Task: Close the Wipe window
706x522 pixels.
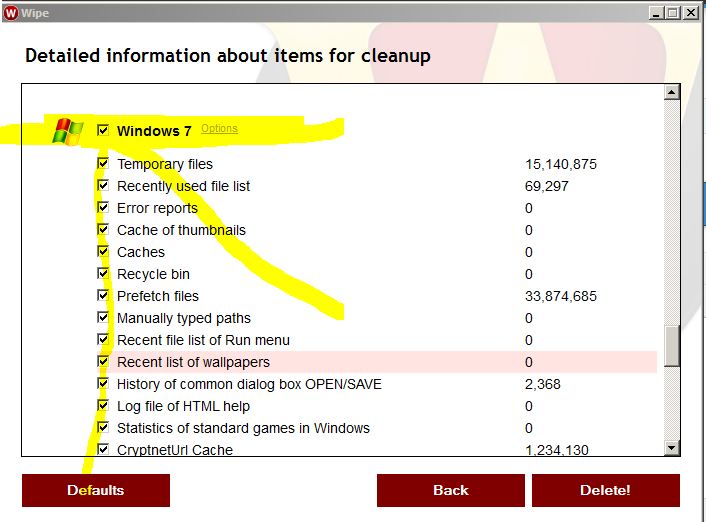Action: click(691, 13)
